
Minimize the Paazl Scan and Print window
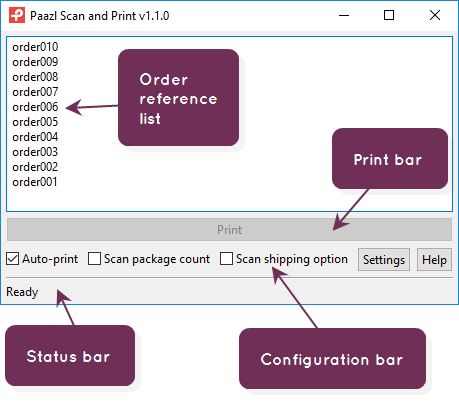pyautogui.click(x=344, y=15)
